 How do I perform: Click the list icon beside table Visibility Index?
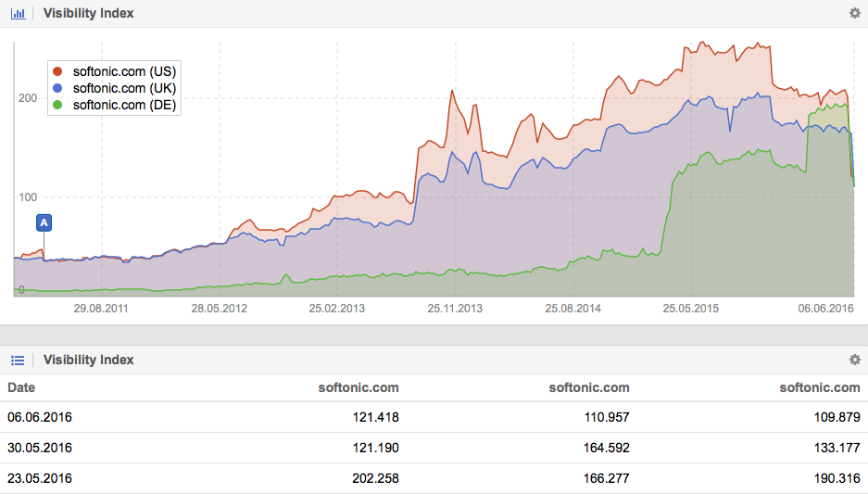18,361
